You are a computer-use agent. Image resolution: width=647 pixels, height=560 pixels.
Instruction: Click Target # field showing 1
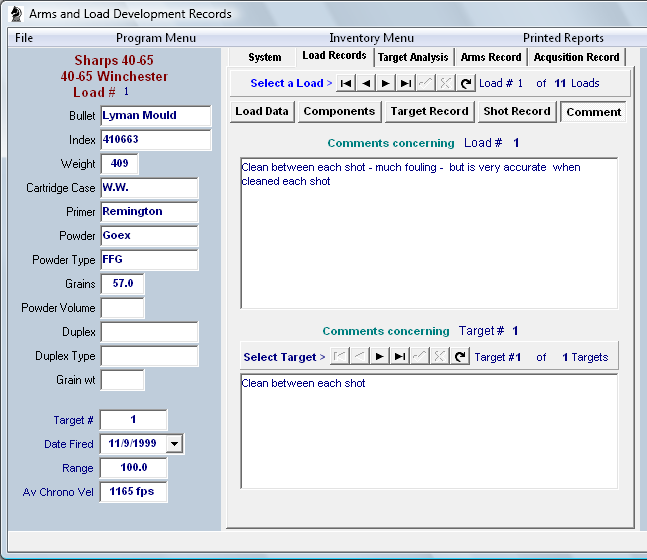point(133,420)
